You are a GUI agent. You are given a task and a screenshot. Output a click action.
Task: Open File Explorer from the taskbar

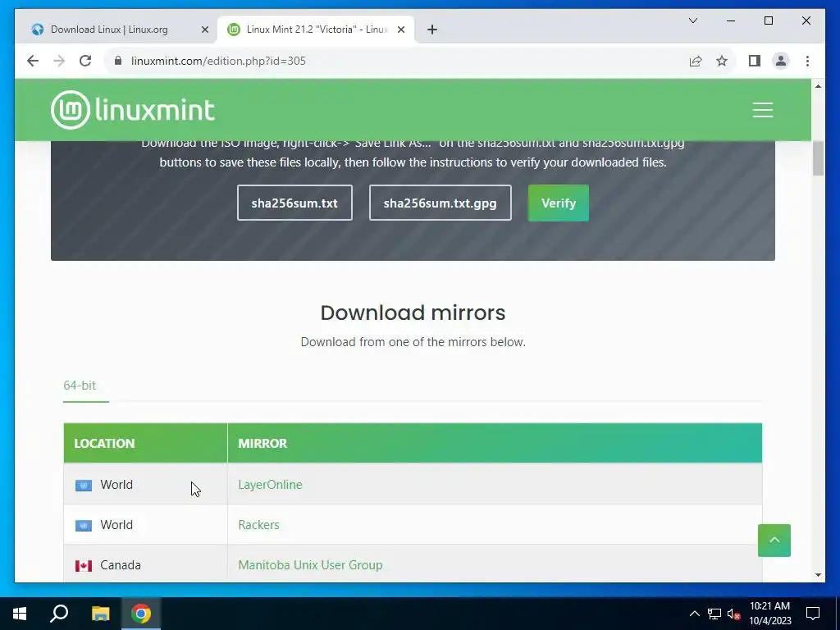100,614
